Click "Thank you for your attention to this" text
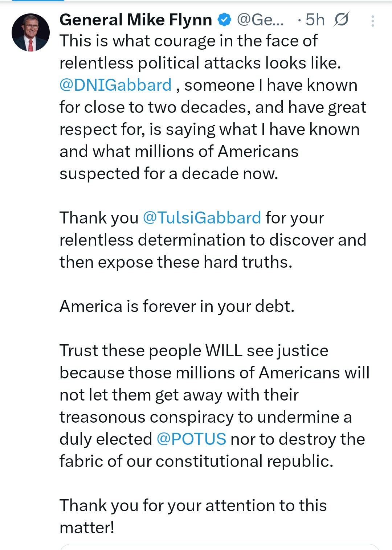 pos(193,505)
